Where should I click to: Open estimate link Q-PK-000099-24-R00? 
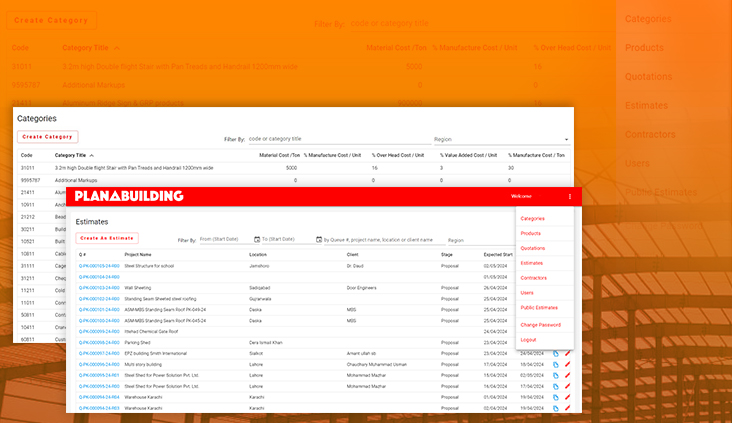point(99,331)
